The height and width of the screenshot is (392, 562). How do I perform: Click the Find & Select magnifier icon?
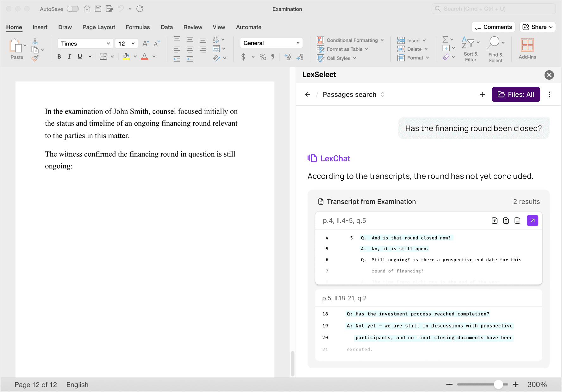pos(494,42)
